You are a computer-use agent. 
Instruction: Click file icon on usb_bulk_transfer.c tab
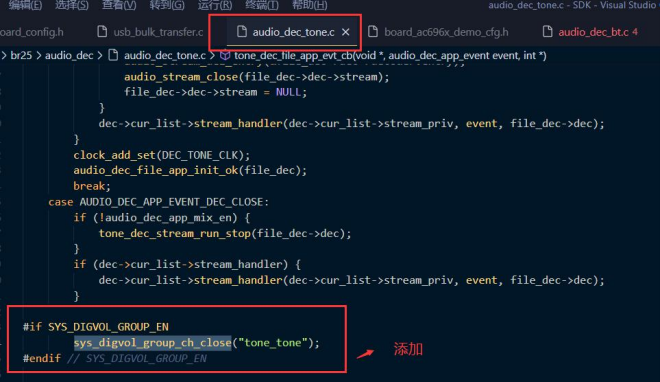[x=102, y=32]
